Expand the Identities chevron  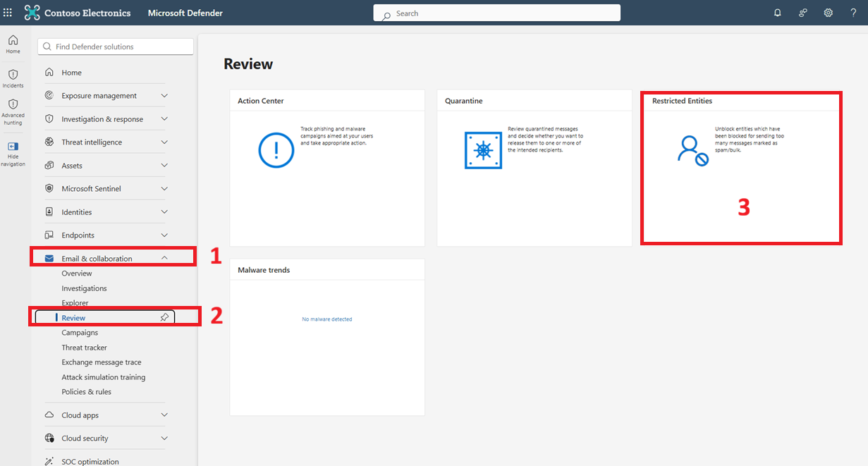[164, 211]
